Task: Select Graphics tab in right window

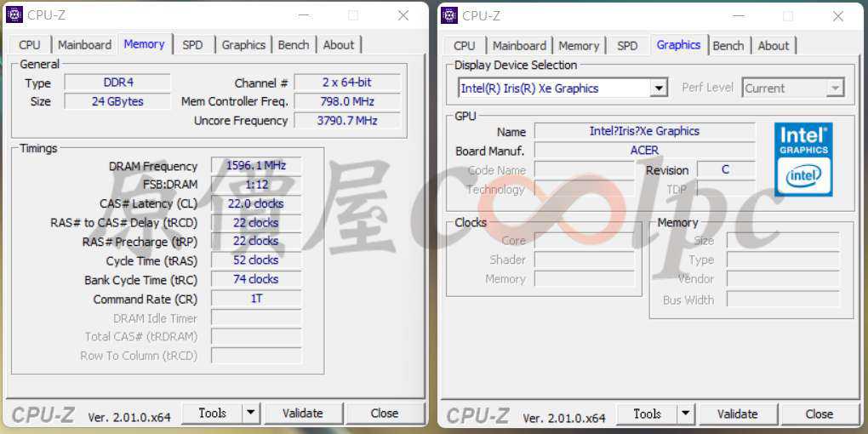Action: [679, 44]
